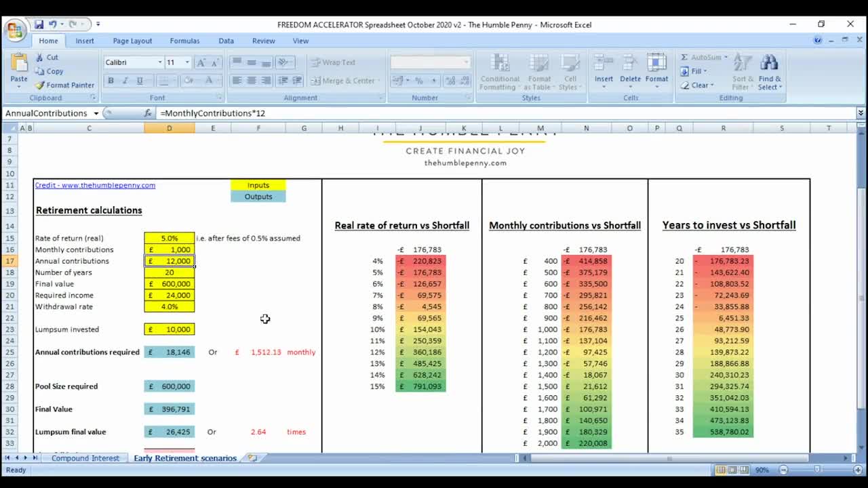Apply top vertical alignment
The image size is (868, 488).
point(237,62)
